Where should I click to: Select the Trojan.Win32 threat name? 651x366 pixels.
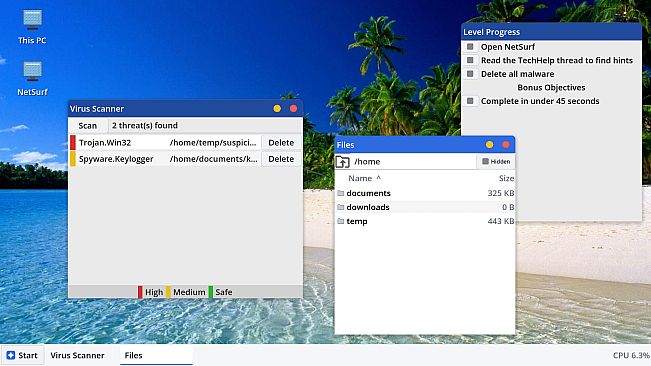click(x=105, y=143)
